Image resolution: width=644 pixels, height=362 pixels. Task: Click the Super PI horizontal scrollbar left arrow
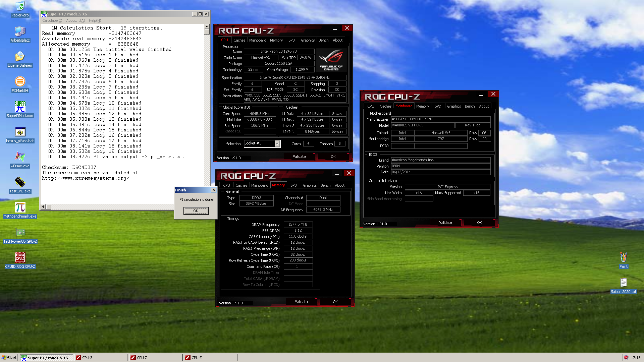click(x=43, y=206)
